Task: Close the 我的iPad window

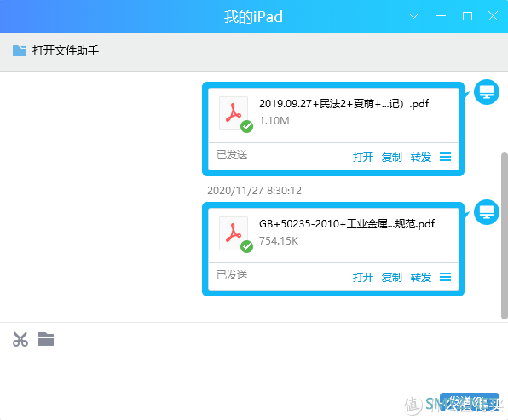Action: [494, 16]
